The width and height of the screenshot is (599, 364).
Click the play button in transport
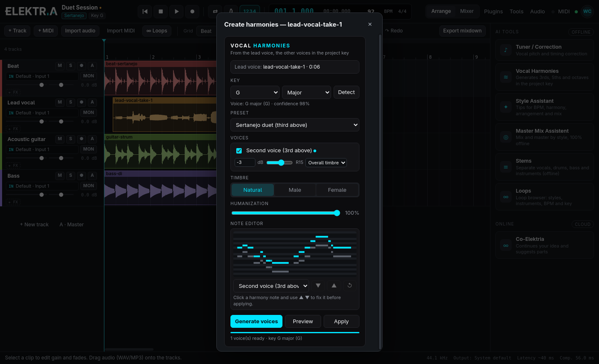[176, 12]
